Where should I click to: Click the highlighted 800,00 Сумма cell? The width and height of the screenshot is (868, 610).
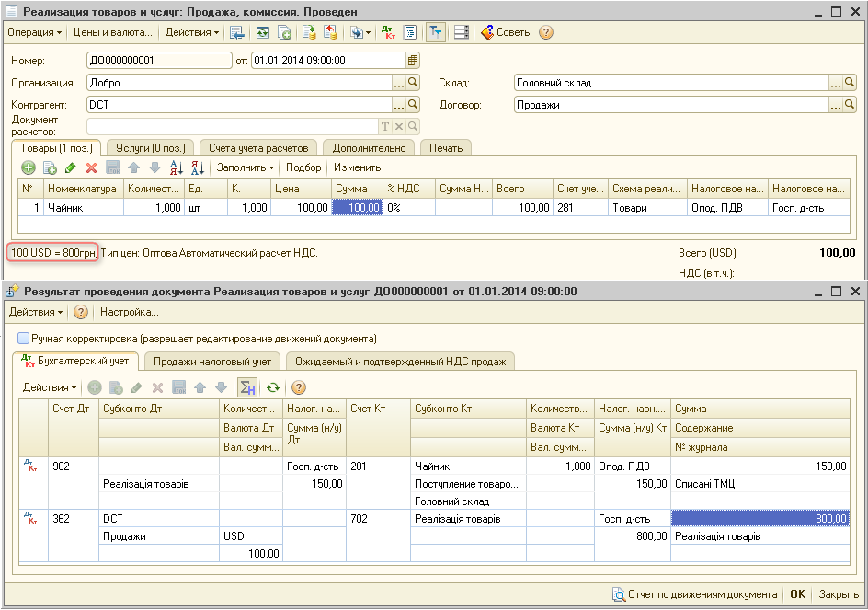coord(760,519)
